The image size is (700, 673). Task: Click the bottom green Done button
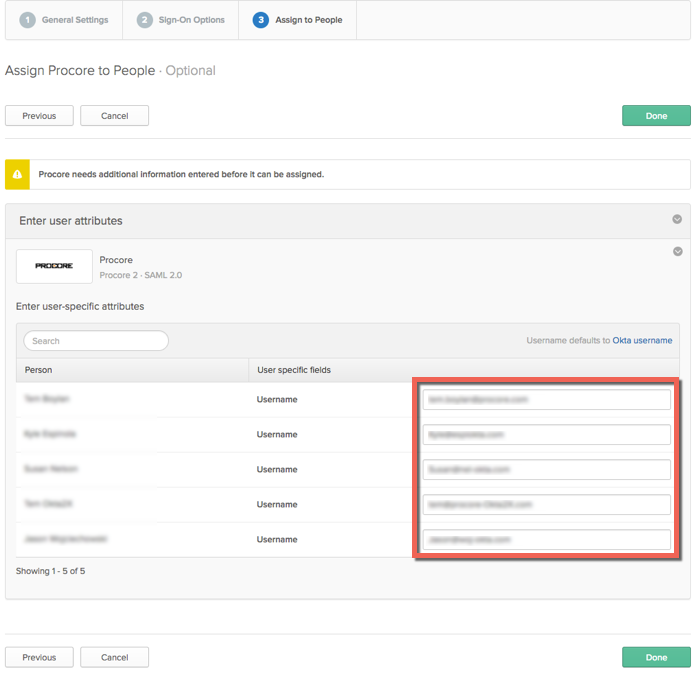click(x=656, y=657)
